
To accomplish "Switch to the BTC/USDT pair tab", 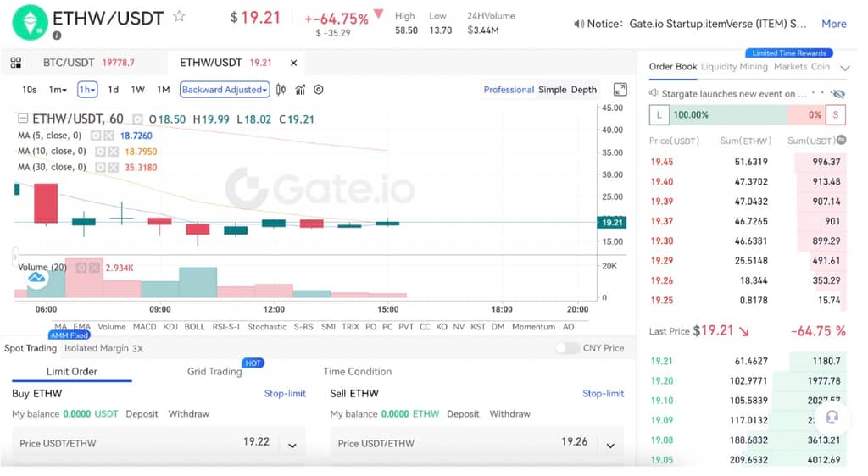I will point(88,63).
